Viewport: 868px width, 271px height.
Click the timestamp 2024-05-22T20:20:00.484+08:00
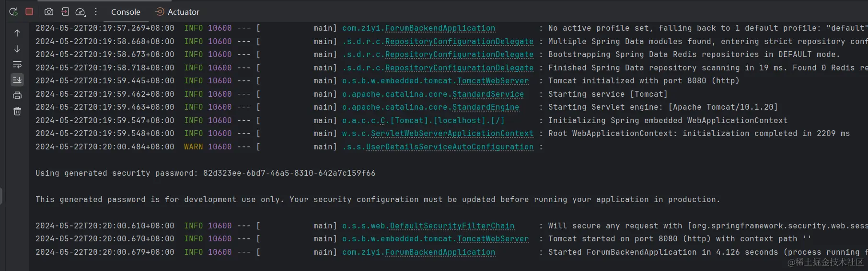105,147
